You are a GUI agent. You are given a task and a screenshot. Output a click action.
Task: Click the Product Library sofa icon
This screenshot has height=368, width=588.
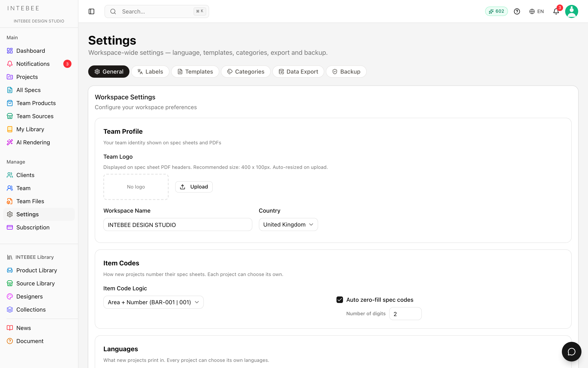(10, 270)
